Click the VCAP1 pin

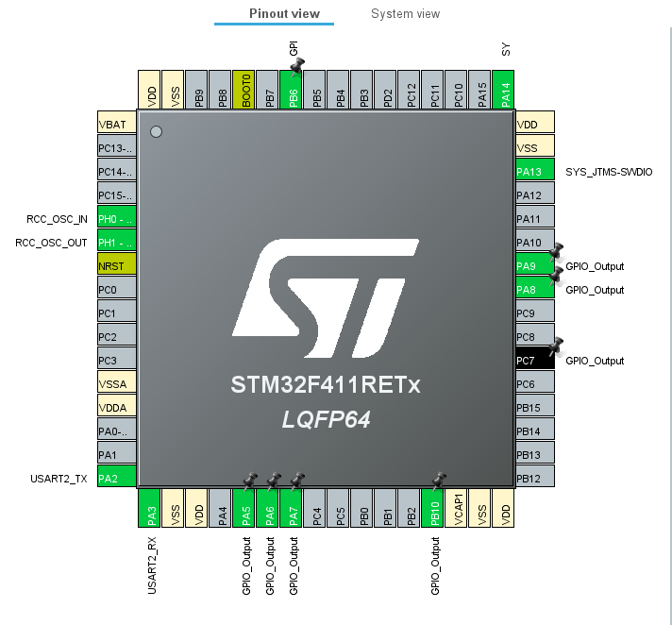coord(456,508)
